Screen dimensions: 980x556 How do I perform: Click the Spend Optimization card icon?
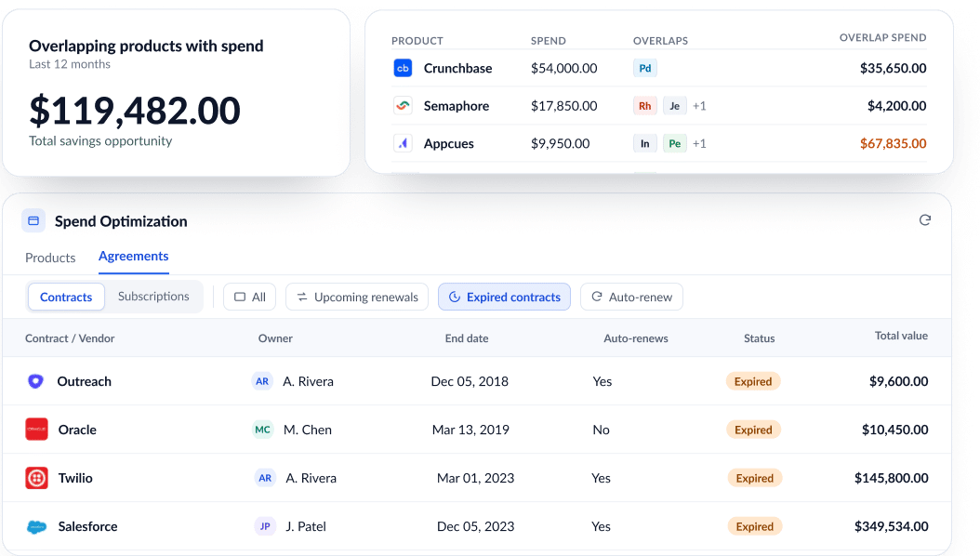coord(33,220)
